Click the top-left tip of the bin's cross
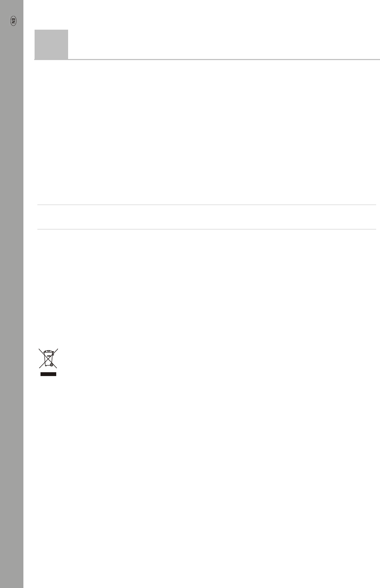This screenshot has width=380, height=588. (x=39, y=349)
